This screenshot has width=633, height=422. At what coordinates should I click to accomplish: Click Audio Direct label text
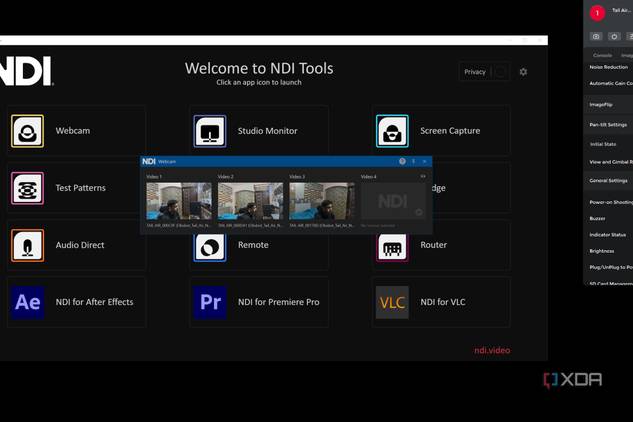(80, 245)
